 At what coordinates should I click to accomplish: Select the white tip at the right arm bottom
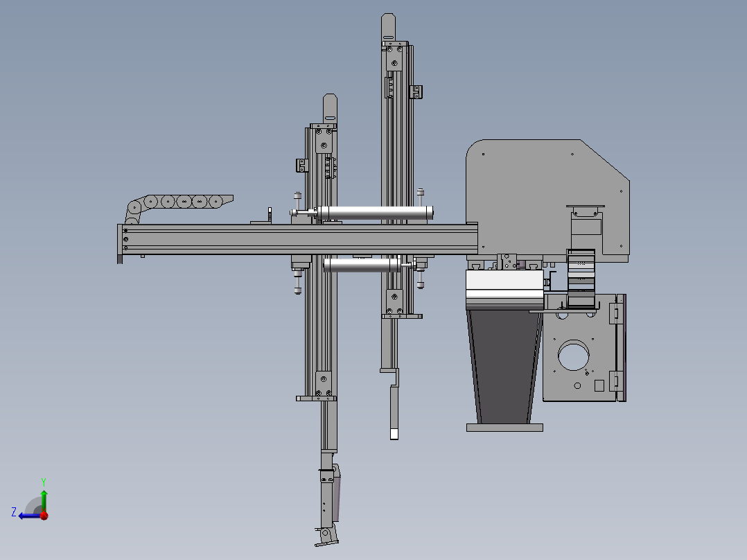click(x=394, y=434)
